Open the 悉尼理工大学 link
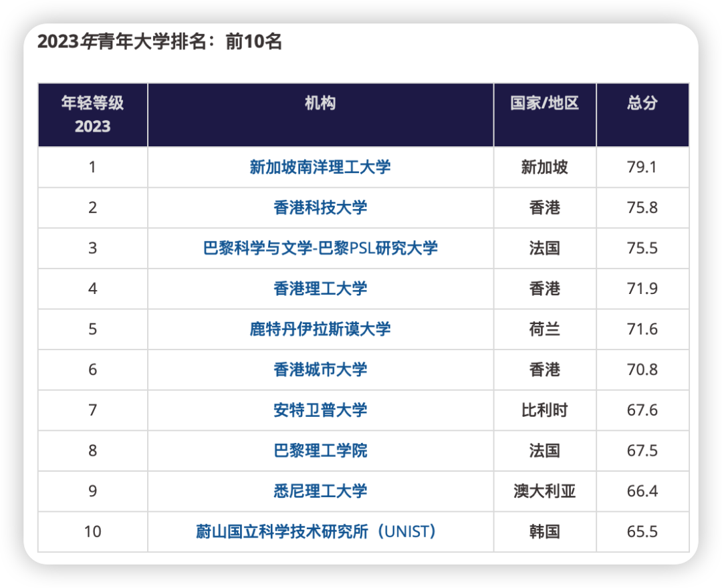Screen dimensions: 722x588 pyautogui.click(x=320, y=491)
